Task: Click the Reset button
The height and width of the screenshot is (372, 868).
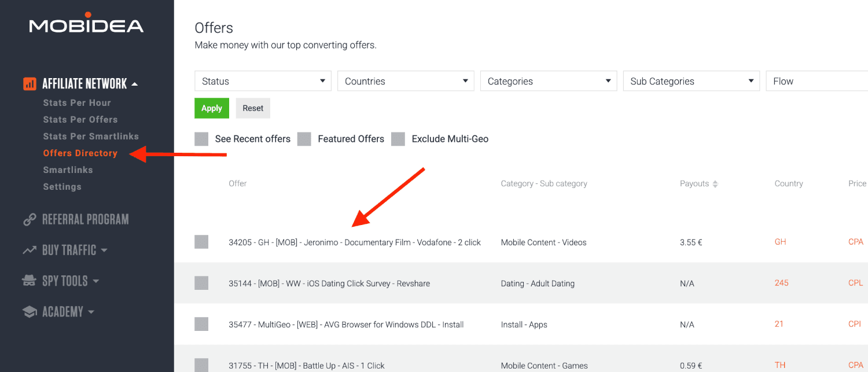Action: [x=253, y=108]
